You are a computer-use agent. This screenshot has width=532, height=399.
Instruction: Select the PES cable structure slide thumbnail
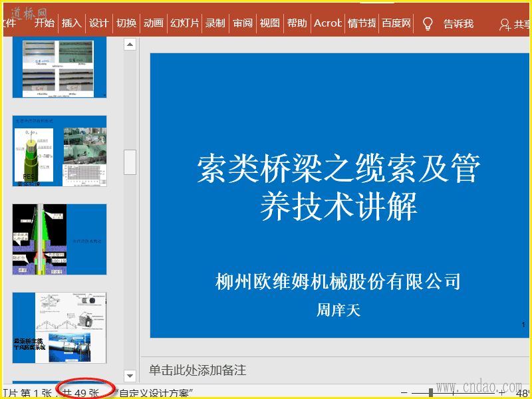tap(59, 151)
